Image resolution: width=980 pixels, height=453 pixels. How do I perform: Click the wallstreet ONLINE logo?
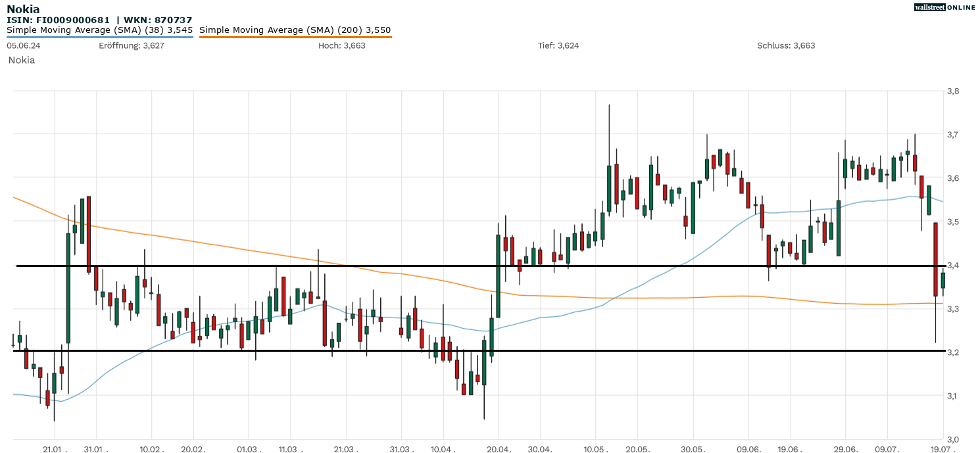(944, 7)
